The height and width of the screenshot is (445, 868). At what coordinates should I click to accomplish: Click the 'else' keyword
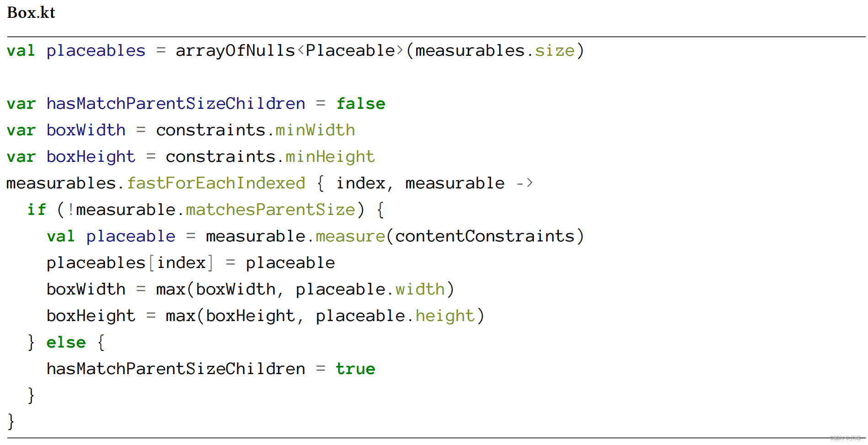(66, 343)
